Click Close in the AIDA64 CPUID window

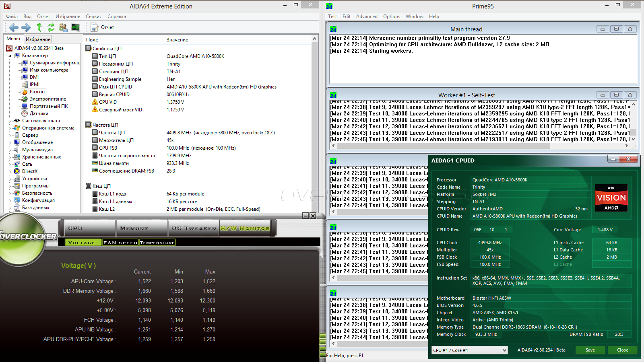tap(622, 350)
